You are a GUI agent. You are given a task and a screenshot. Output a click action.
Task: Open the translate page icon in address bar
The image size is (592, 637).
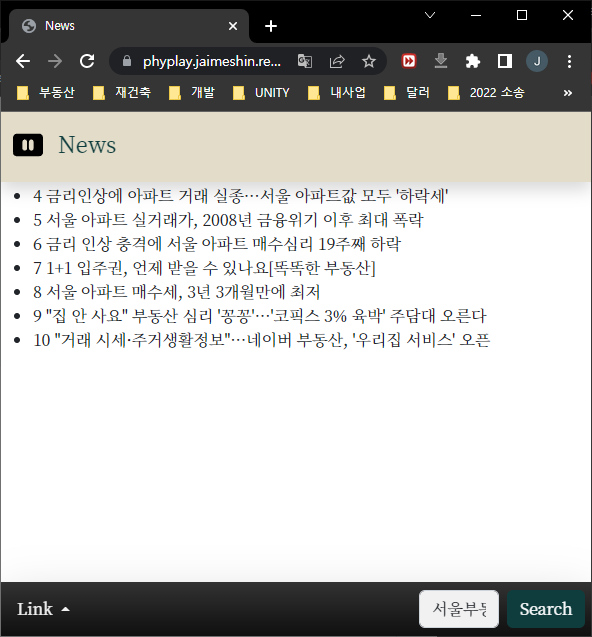(x=305, y=61)
